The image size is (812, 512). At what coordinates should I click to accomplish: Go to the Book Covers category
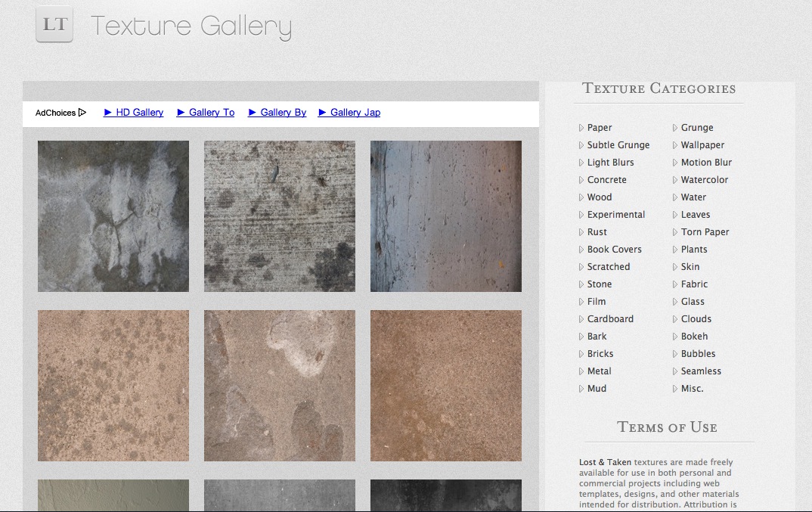coord(614,250)
